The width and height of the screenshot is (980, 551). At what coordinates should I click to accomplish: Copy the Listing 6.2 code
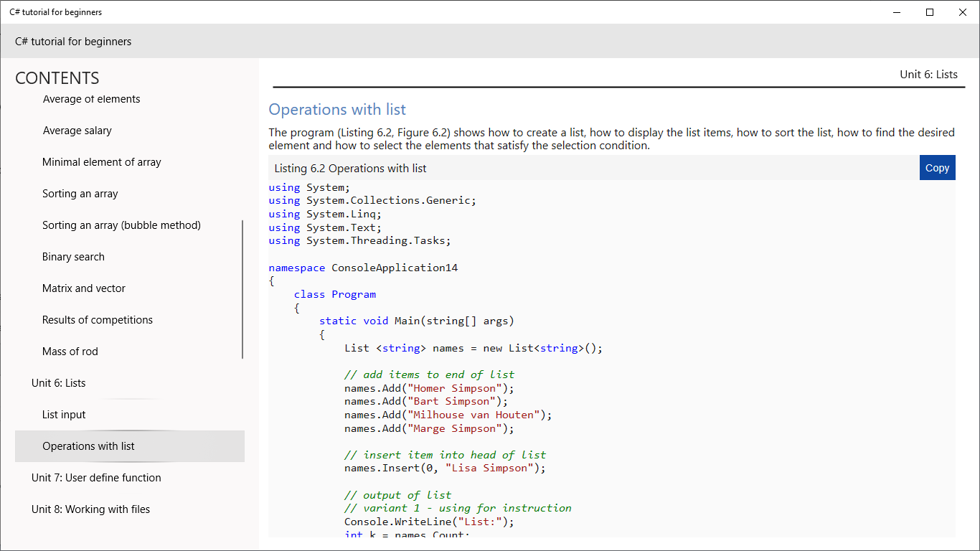937,168
